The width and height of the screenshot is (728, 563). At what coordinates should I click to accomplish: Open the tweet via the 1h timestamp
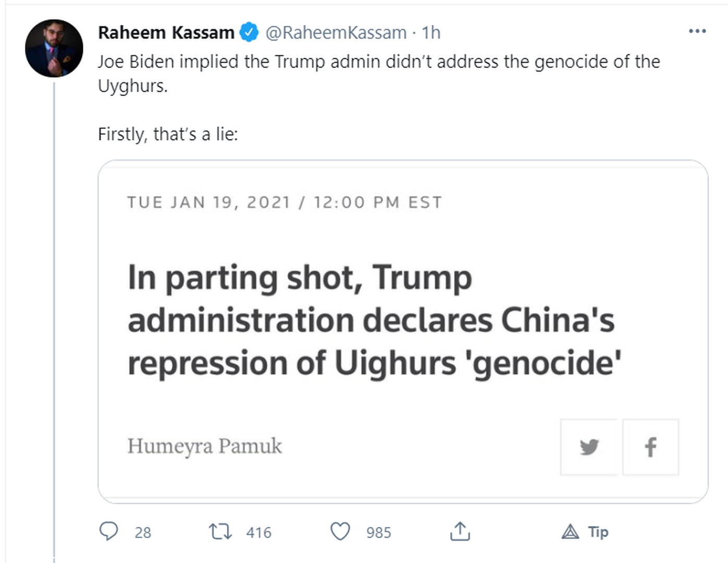[431, 32]
